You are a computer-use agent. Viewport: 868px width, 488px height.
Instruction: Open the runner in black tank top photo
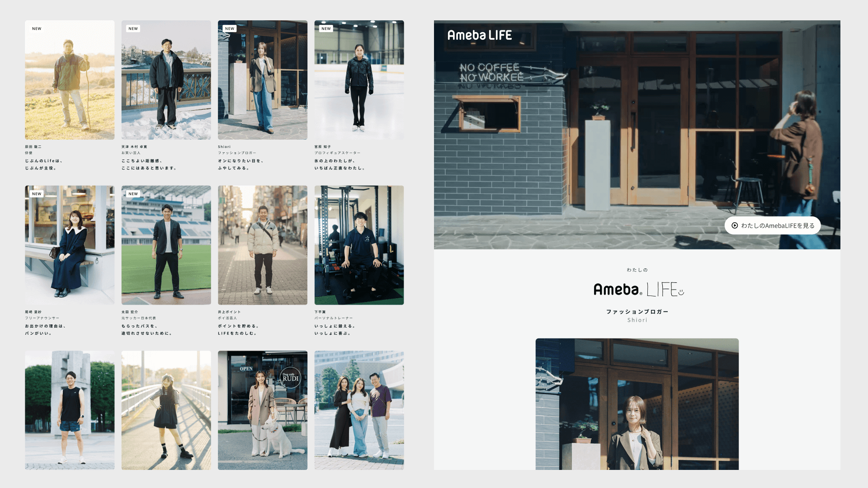pyautogui.click(x=70, y=410)
